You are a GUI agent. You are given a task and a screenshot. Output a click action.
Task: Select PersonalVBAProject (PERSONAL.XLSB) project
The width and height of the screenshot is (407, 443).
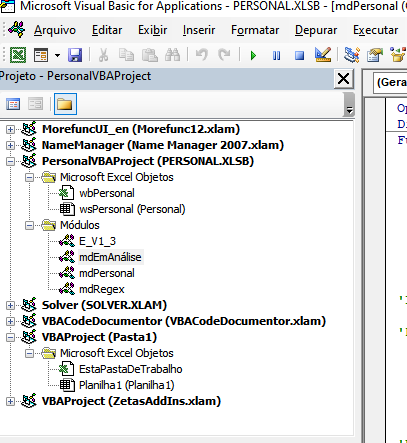point(148,161)
